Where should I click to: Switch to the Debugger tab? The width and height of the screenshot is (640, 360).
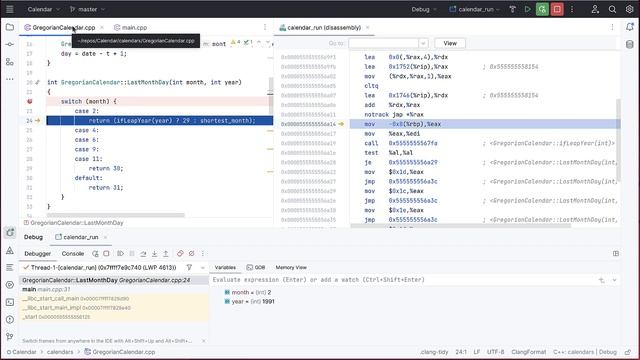(x=38, y=253)
